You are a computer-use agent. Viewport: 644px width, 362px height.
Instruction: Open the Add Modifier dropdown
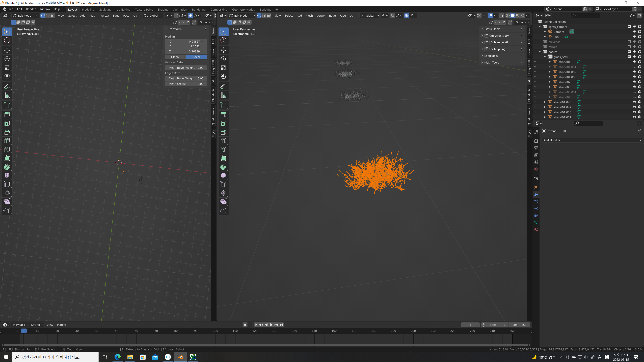pyautogui.click(x=592, y=140)
